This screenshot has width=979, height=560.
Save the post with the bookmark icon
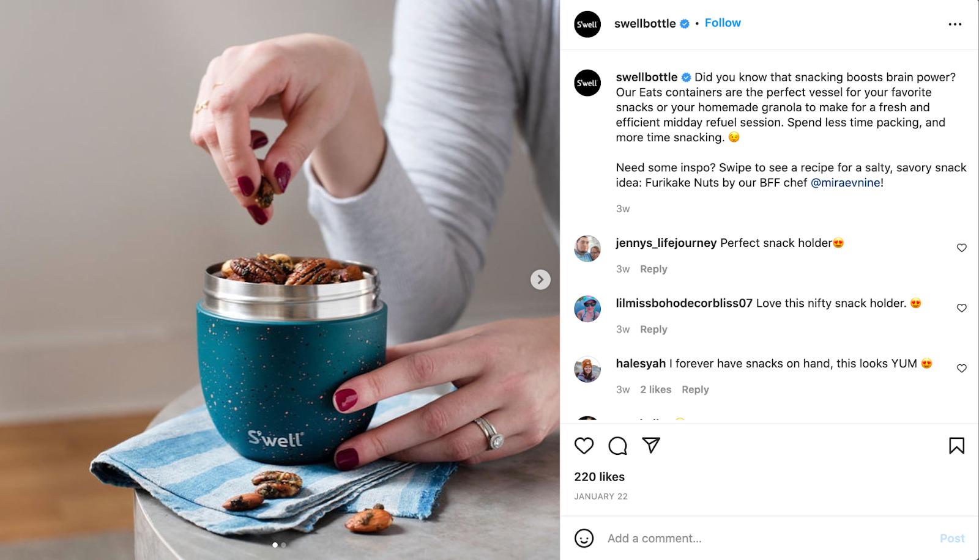956,446
